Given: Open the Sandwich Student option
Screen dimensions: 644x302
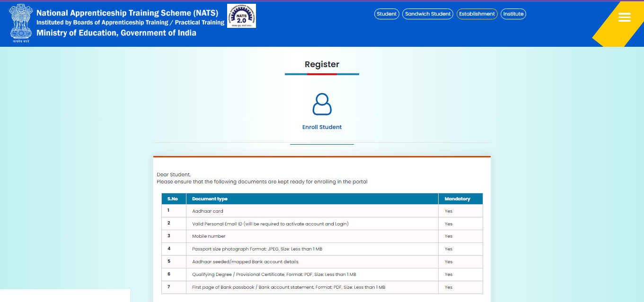Looking at the screenshot, I should point(428,14).
